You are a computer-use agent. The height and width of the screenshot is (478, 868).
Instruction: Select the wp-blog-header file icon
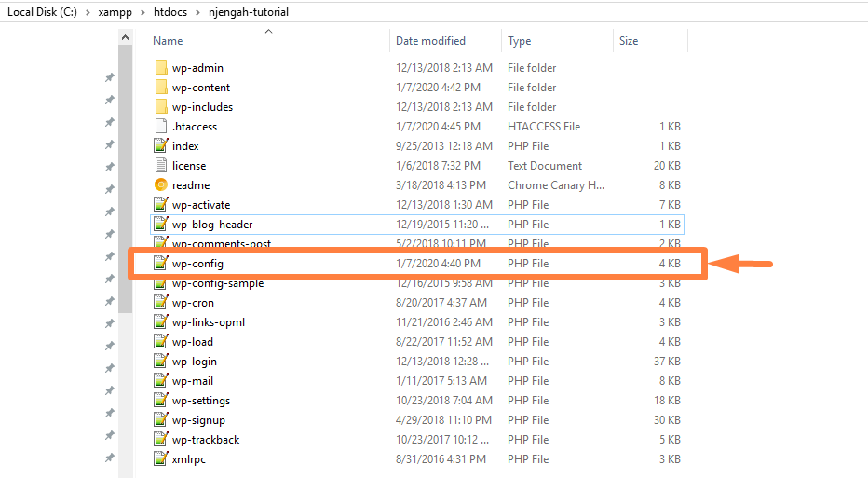[161, 224]
